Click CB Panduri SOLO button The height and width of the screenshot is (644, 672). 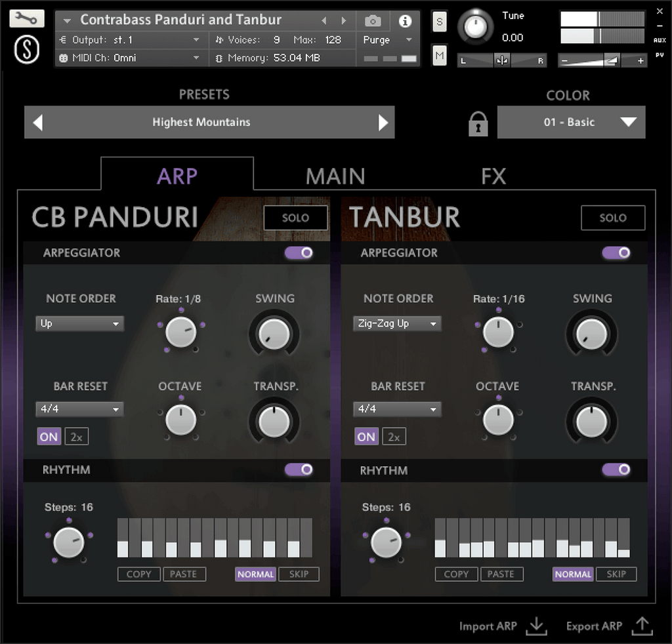296,218
